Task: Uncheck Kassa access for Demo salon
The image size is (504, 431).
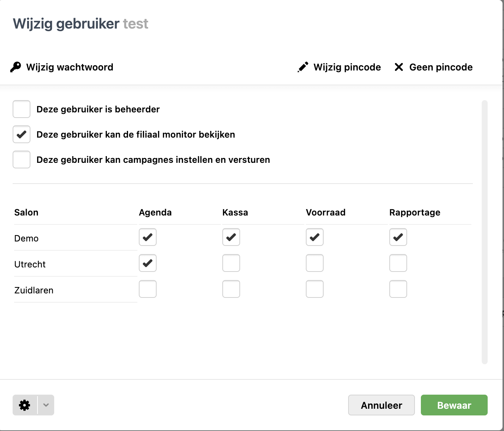Action: [x=231, y=237]
